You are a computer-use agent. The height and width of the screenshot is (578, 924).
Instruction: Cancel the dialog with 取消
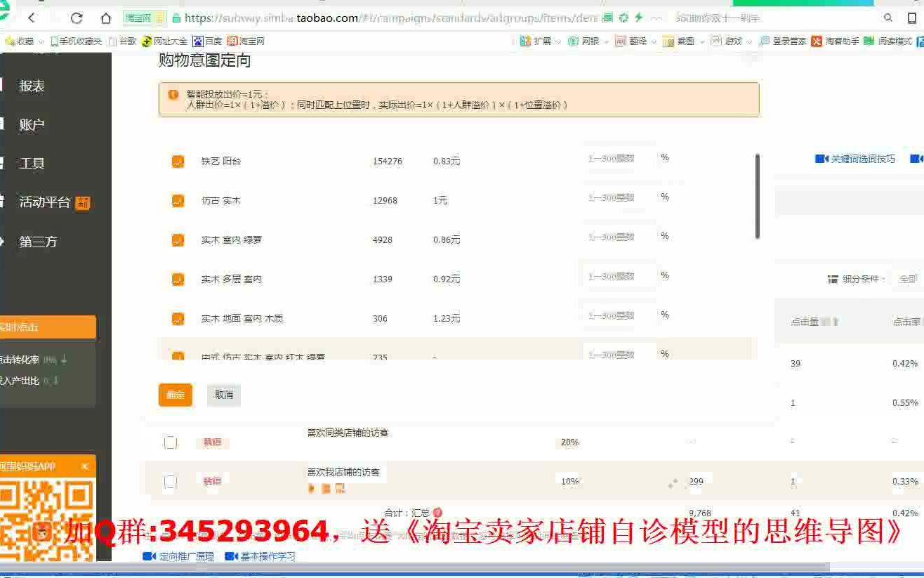[224, 395]
